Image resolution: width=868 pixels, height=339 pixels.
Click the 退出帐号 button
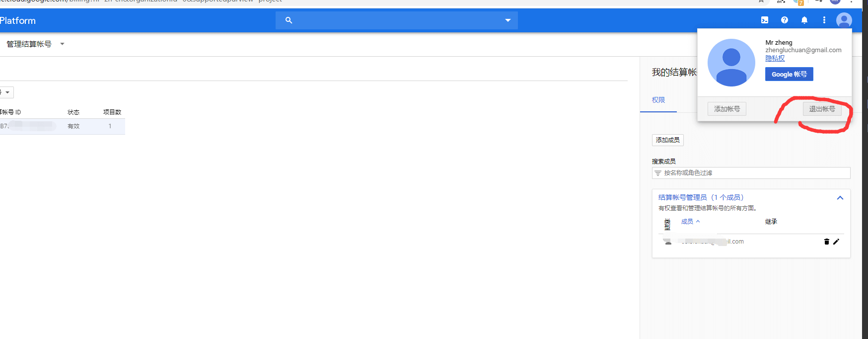coord(822,109)
